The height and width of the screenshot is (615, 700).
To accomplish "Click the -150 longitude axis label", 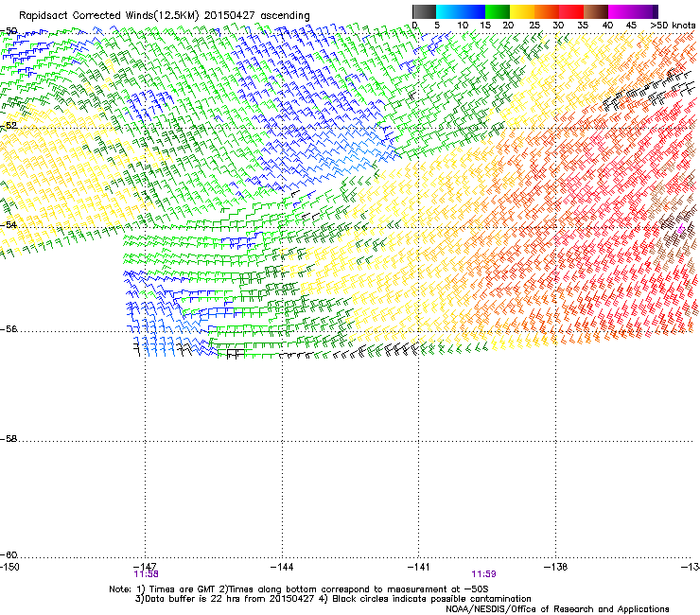I will pos(9,567).
